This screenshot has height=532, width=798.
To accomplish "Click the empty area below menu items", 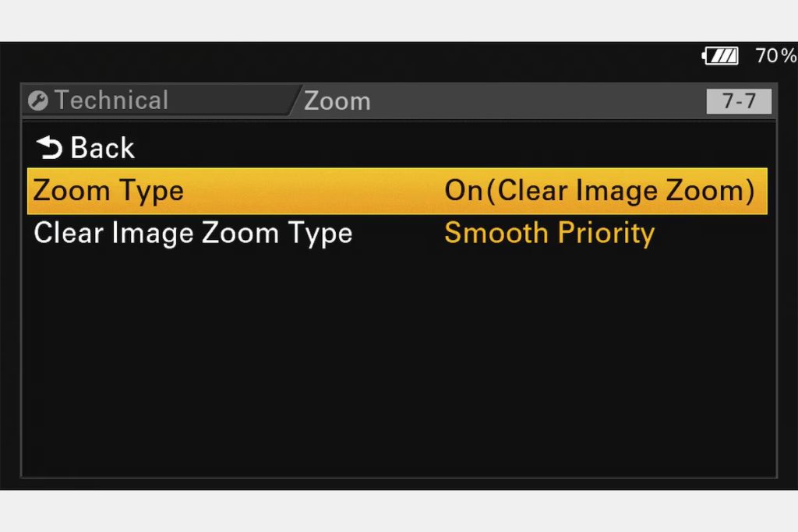I will click(399, 364).
